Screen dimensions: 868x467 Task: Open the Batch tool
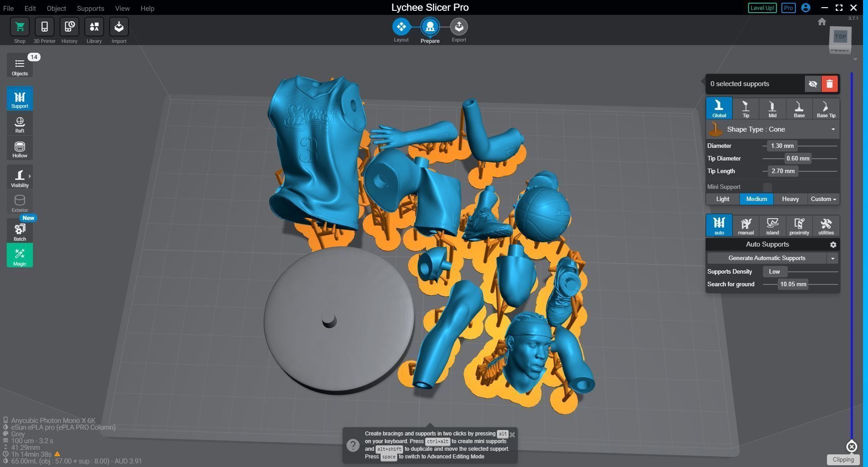pos(19,231)
